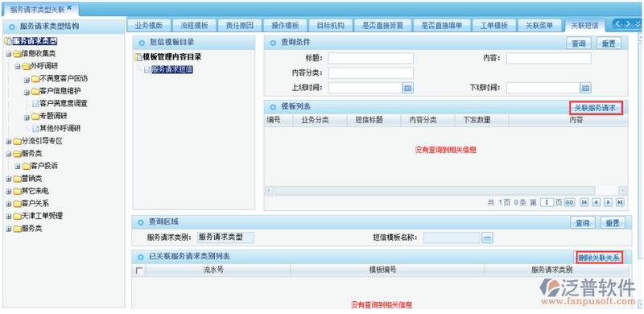
Task: Click the 短信模板名称 picker icon button
Action: pyautogui.click(x=487, y=238)
